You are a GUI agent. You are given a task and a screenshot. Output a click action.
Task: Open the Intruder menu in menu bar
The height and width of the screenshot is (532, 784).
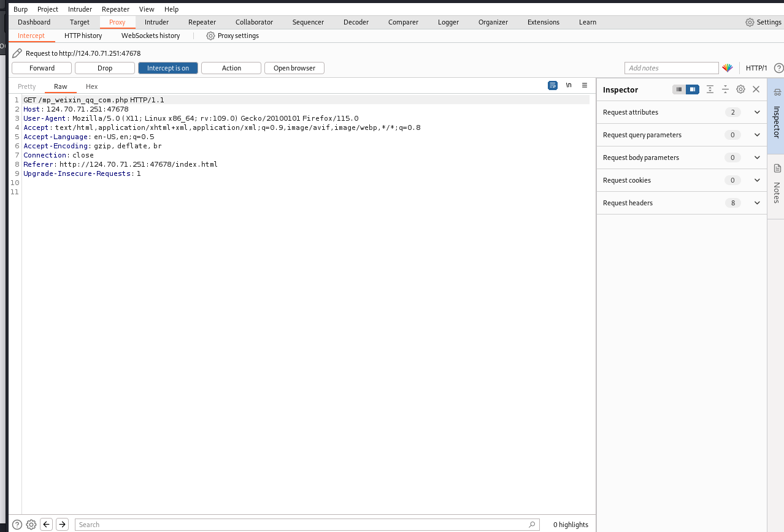click(x=80, y=9)
